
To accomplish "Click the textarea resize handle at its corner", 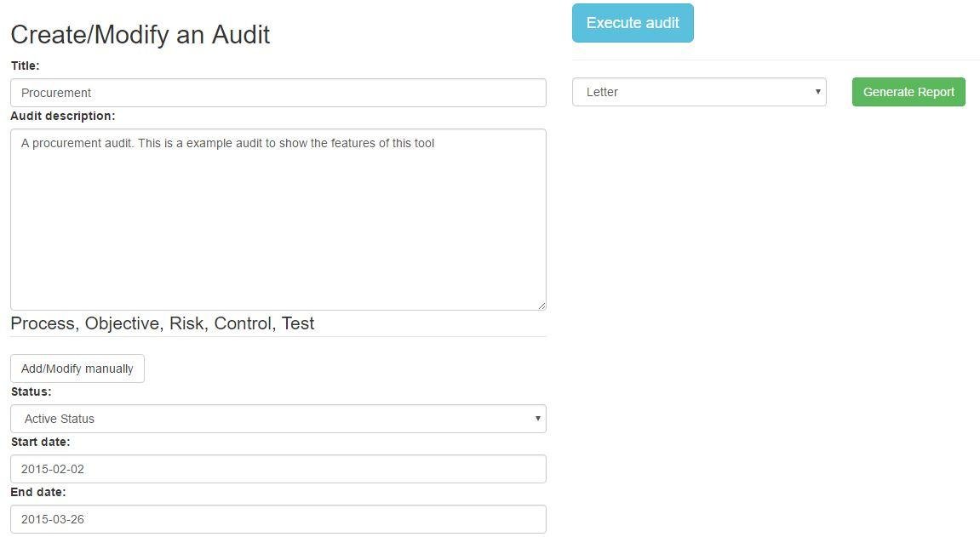I will click(542, 306).
